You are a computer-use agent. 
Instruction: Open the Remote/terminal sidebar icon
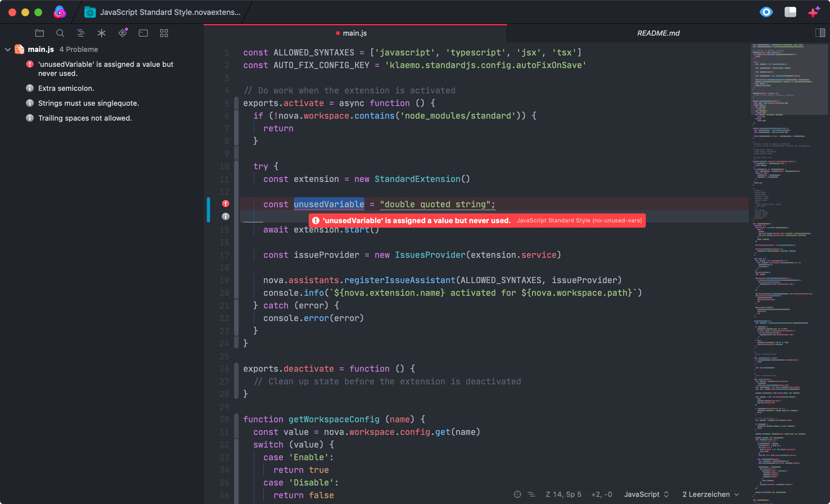[143, 33]
